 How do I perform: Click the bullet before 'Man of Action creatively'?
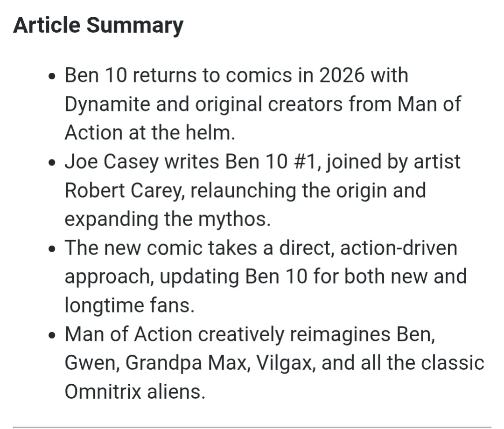click(x=53, y=336)
